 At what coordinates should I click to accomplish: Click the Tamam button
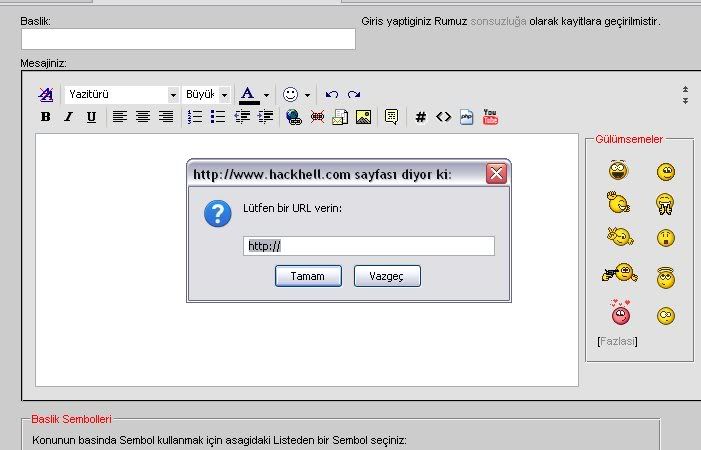(308, 276)
